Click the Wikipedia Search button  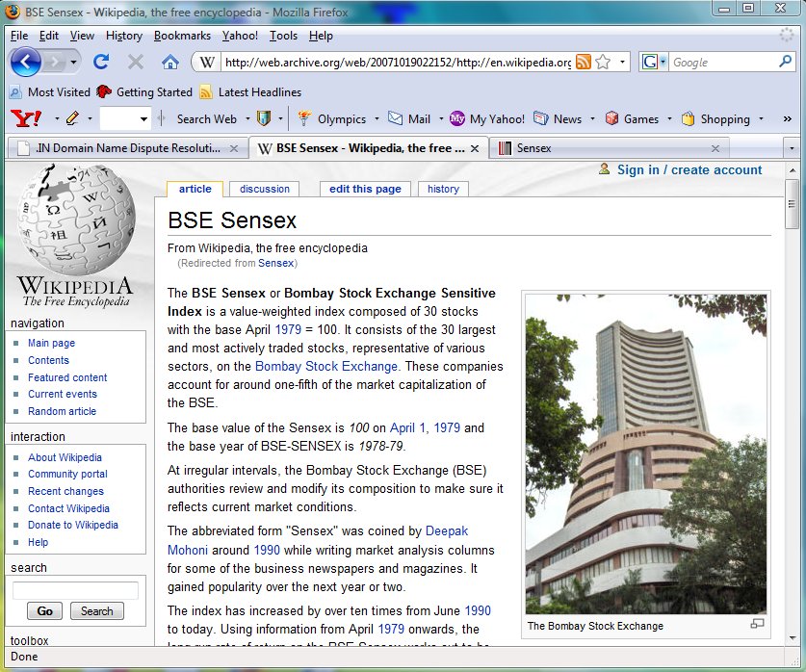[x=96, y=610]
